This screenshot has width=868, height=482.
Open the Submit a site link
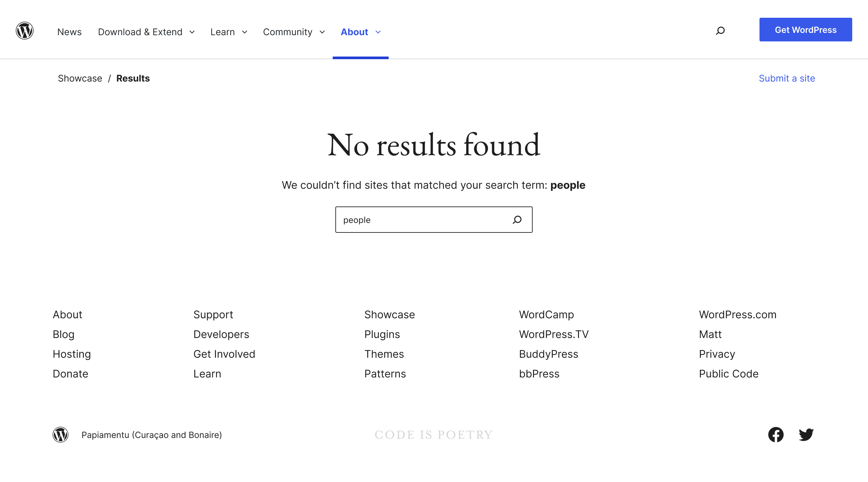786,78
